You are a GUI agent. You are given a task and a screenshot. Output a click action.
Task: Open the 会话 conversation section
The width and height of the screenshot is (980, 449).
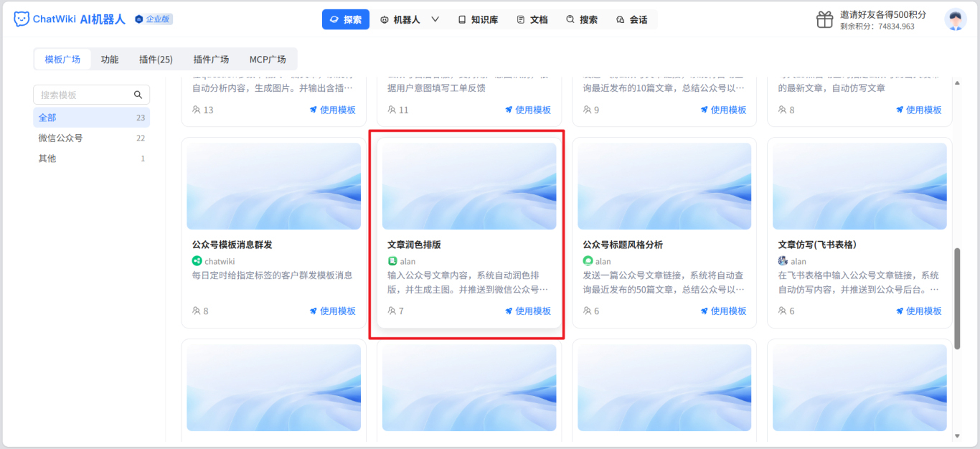632,19
